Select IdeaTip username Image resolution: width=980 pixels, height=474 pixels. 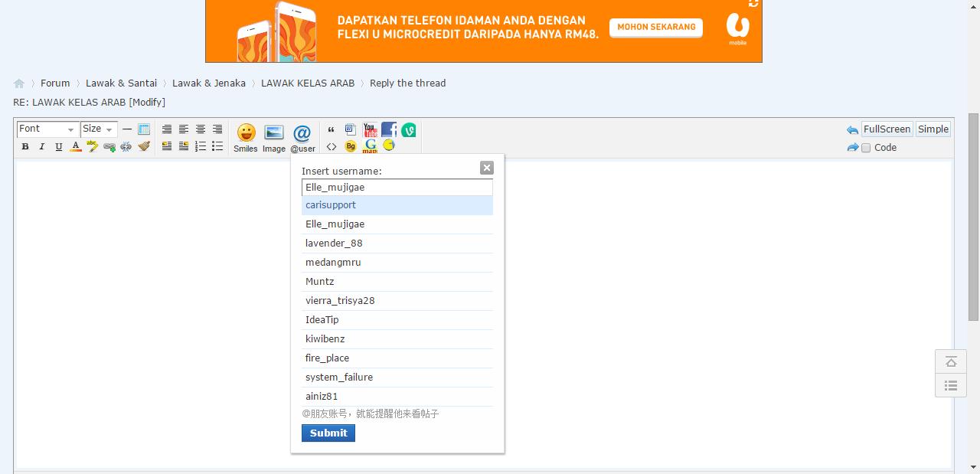[x=397, y=320]
